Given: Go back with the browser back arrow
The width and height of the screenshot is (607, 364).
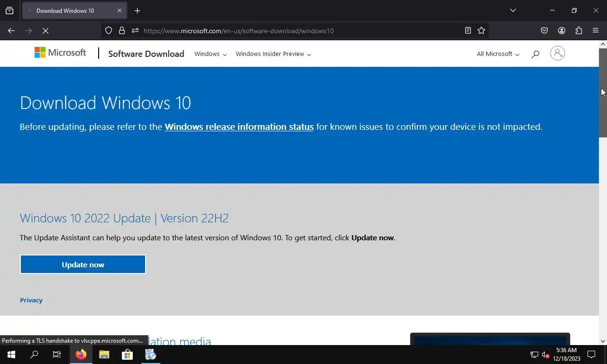Looking at the screenshot, I should (x=11, y=31).
